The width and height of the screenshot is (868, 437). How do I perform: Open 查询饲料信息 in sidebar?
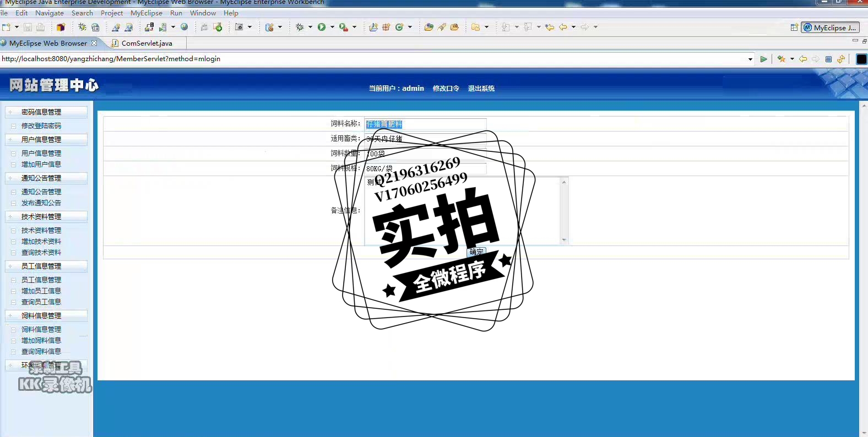click(41, 351)
